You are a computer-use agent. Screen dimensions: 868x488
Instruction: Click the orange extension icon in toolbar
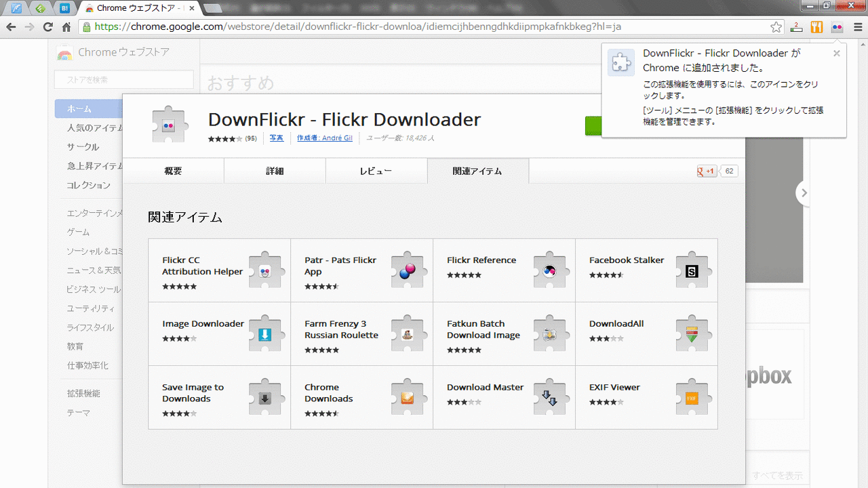coord(817,27)
